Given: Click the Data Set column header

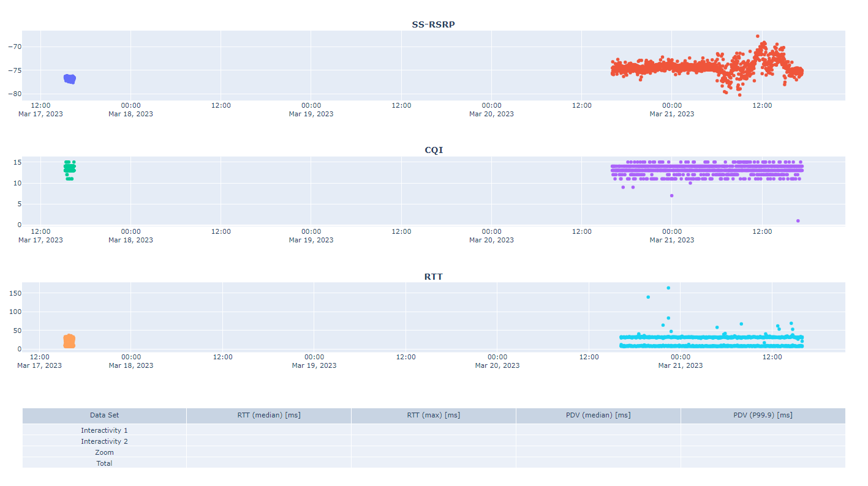Looking at the screenshot, I should click(x=105, y=415).
